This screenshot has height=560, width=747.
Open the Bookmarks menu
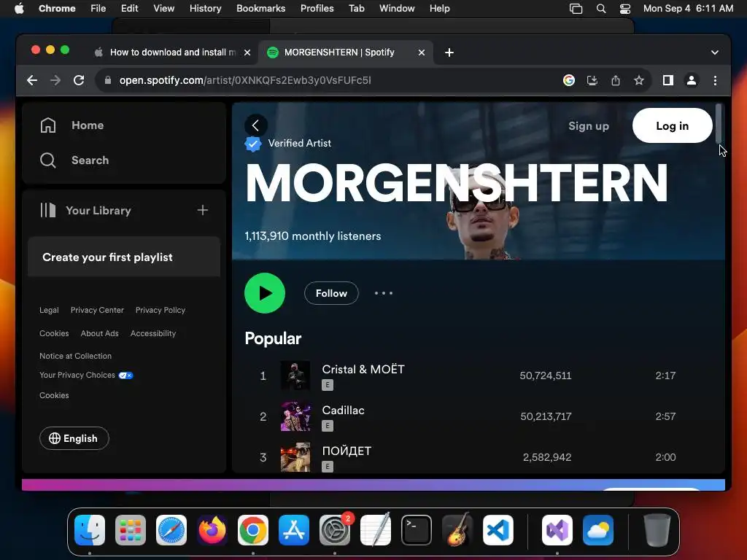(x=261, y=9)
